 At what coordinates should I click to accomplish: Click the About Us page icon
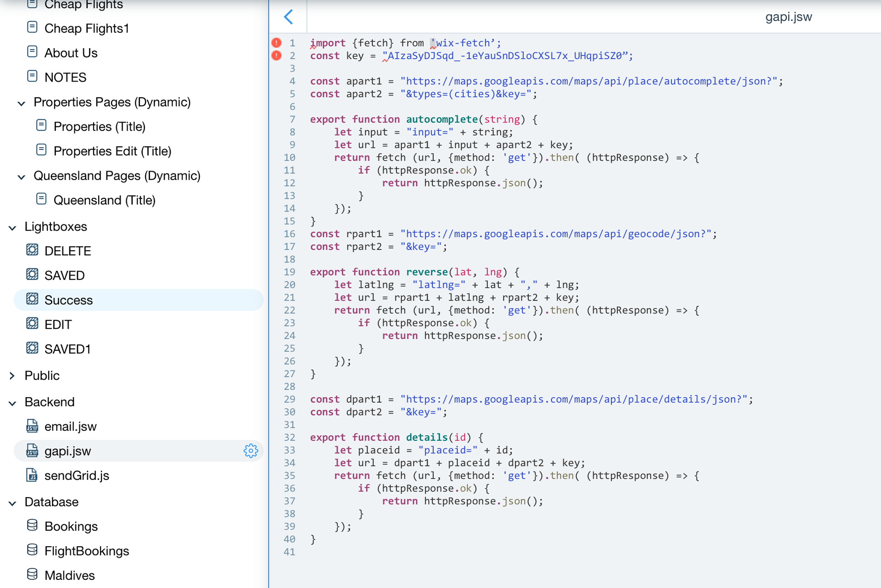pos(32,52)
